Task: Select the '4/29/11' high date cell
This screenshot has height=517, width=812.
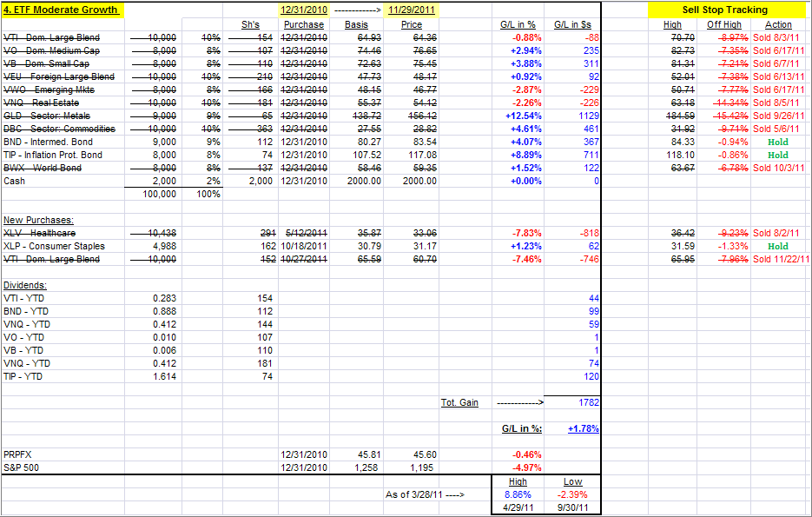Action: click(x=518, y=507)
